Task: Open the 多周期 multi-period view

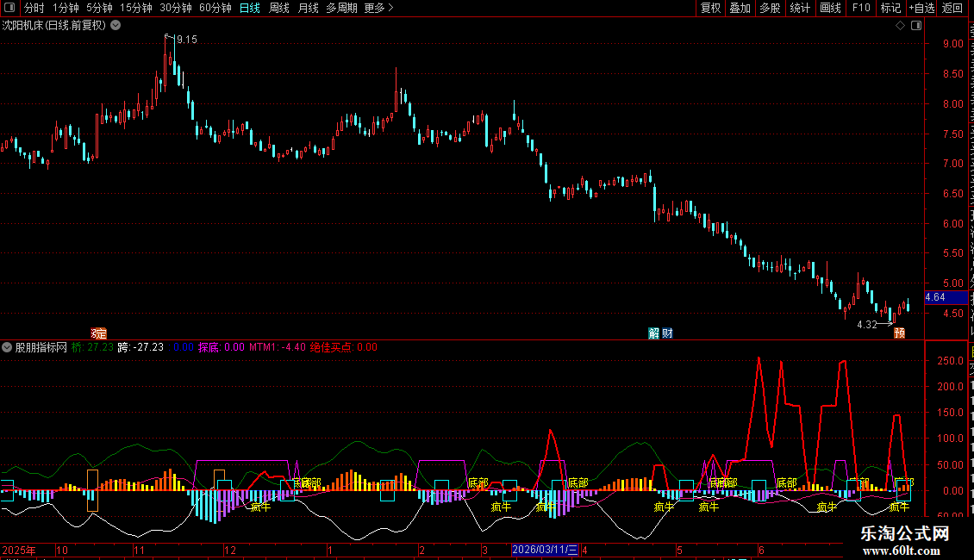Action: tap(341, 8)
